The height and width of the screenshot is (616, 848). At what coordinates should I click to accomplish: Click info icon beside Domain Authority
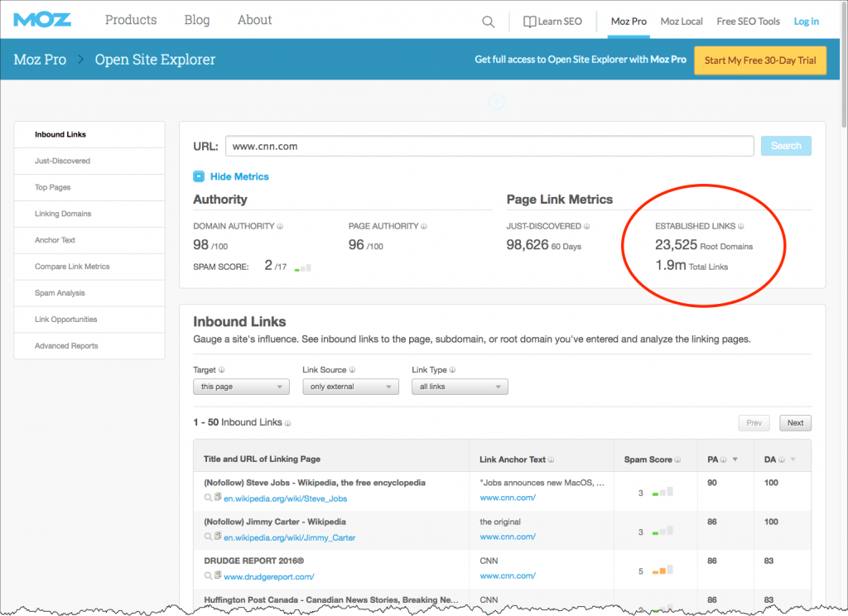point(281,226)
